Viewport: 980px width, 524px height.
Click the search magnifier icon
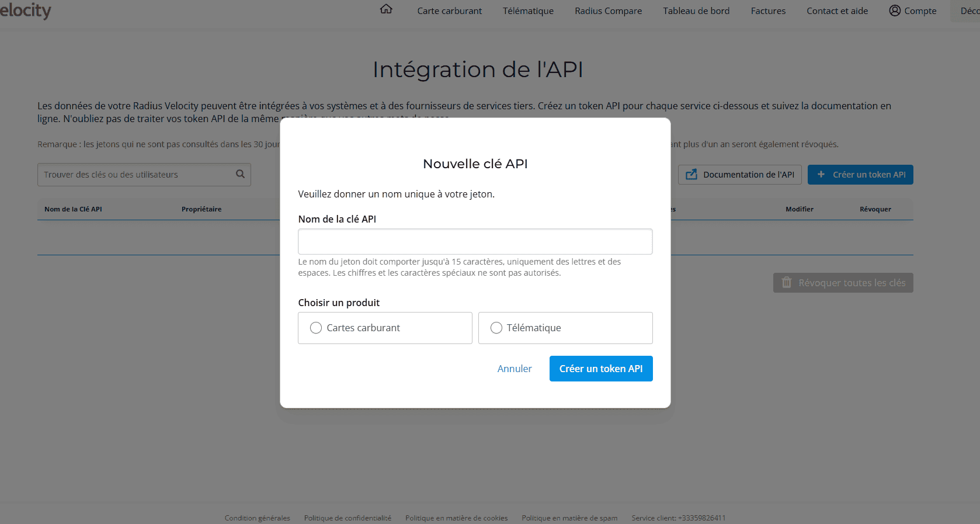point(240,174)
